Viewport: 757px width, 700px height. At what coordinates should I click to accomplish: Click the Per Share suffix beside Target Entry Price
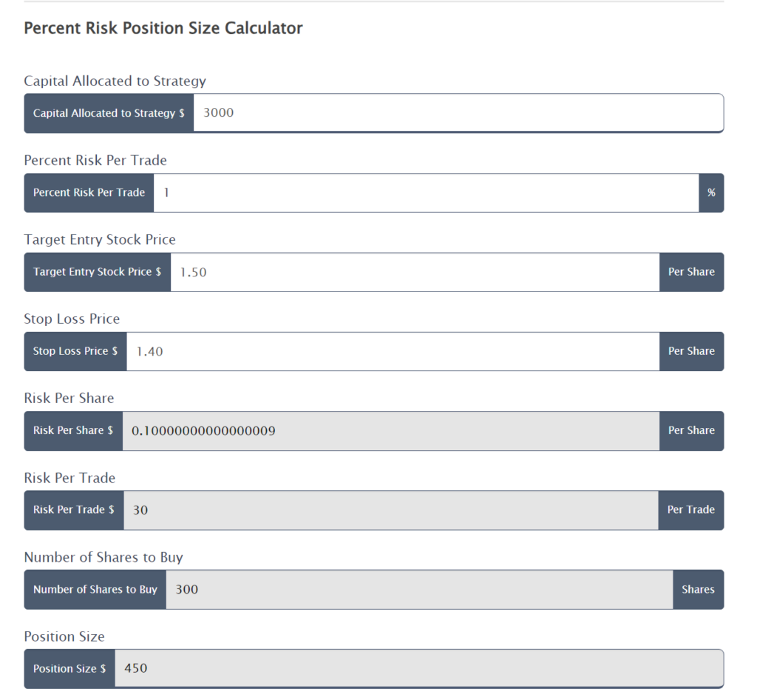(x=691, y=272)
